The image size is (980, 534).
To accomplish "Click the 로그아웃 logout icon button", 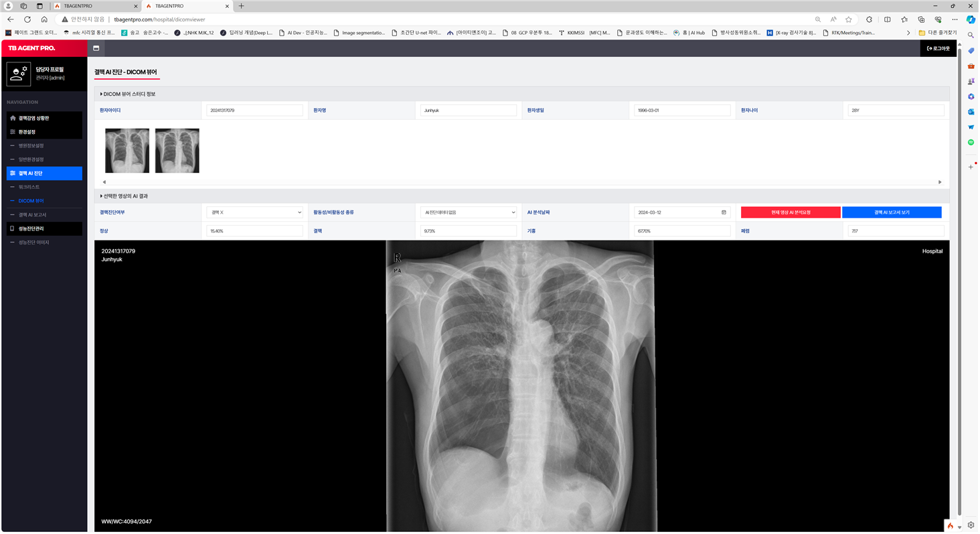I will (938, 48).
